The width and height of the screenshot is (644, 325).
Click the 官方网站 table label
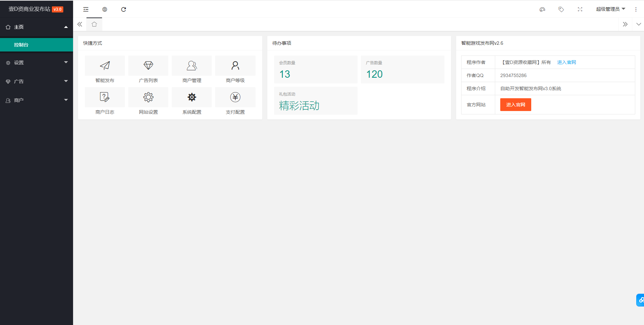click(476, 105)
